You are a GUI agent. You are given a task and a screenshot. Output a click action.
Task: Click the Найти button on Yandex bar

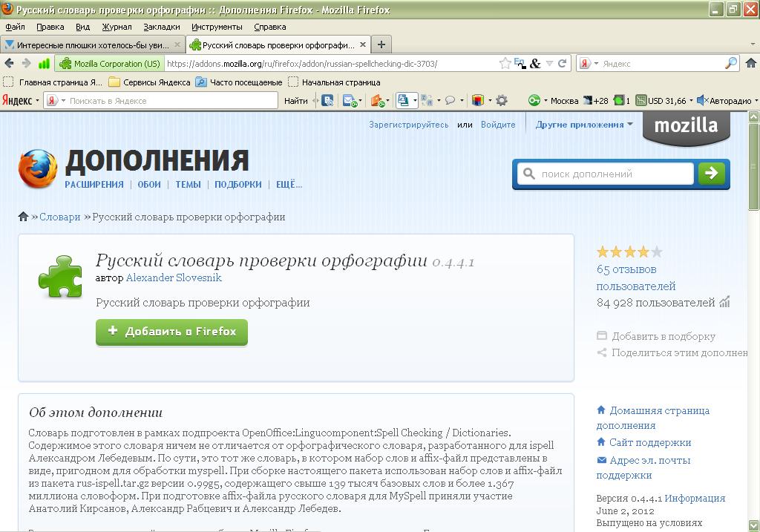click(x=295, y=101)
